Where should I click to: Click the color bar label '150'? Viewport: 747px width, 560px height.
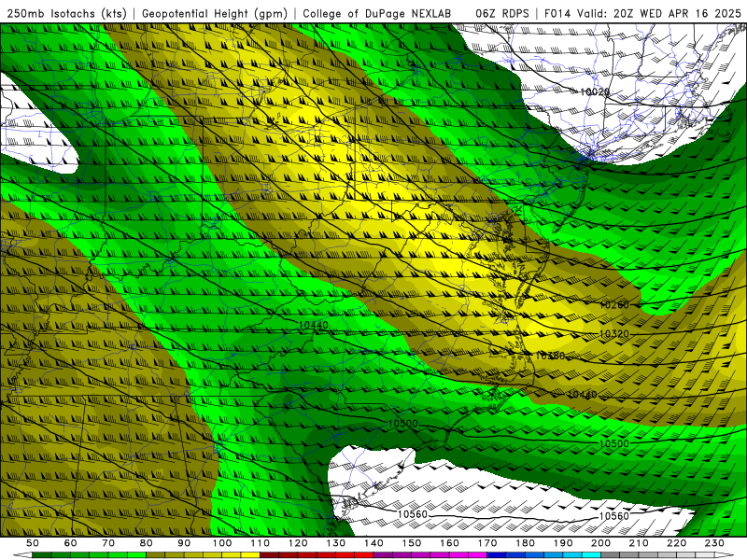coord(412,543)
